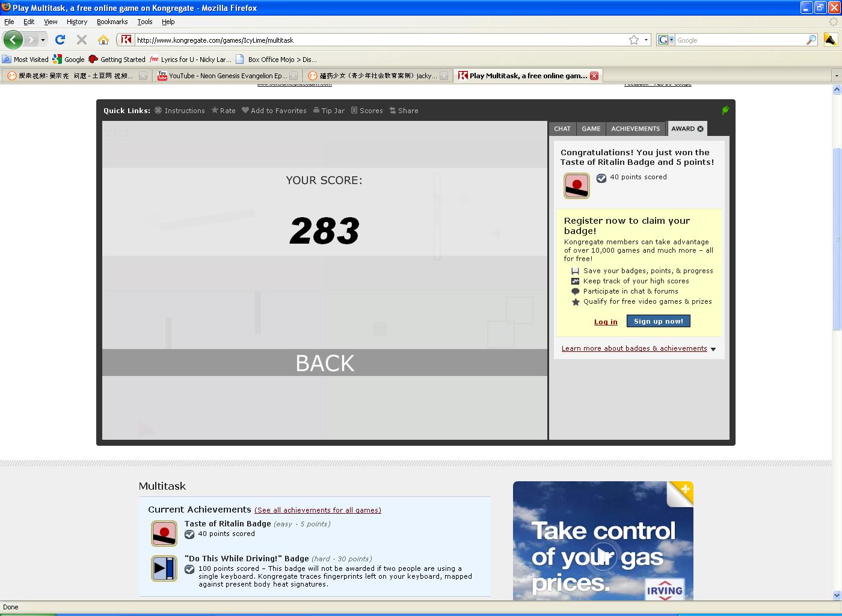
Task: Click the green plug icon in game header
Action: pos(725,110)
